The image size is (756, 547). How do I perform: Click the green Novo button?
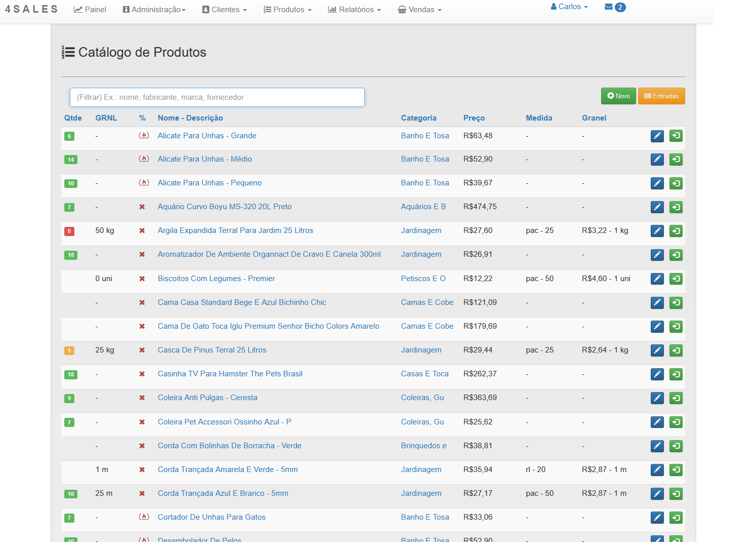(618, 96)
